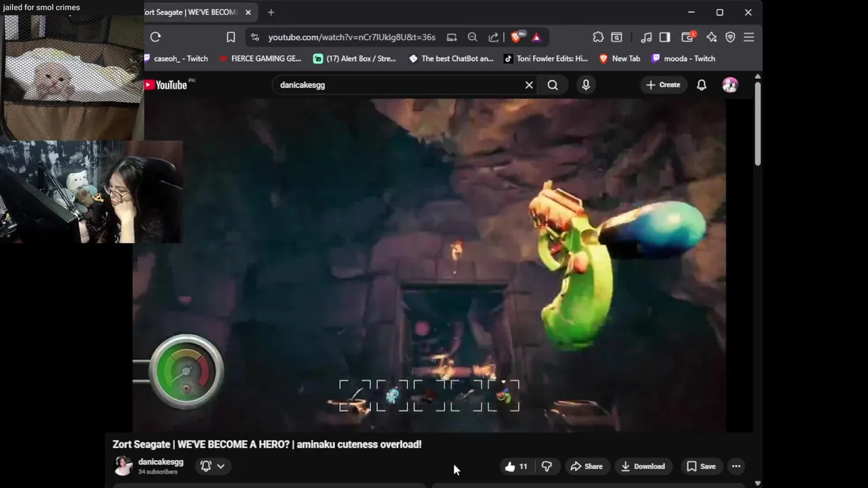Share this page from the address bar
The width and height of the screenshot is (868, 488).
click(x=494, y=37)
